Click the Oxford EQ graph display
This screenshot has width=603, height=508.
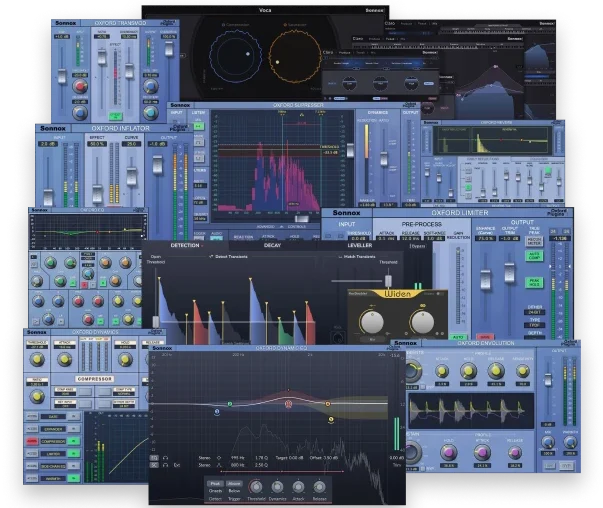[x=88, y=231]
